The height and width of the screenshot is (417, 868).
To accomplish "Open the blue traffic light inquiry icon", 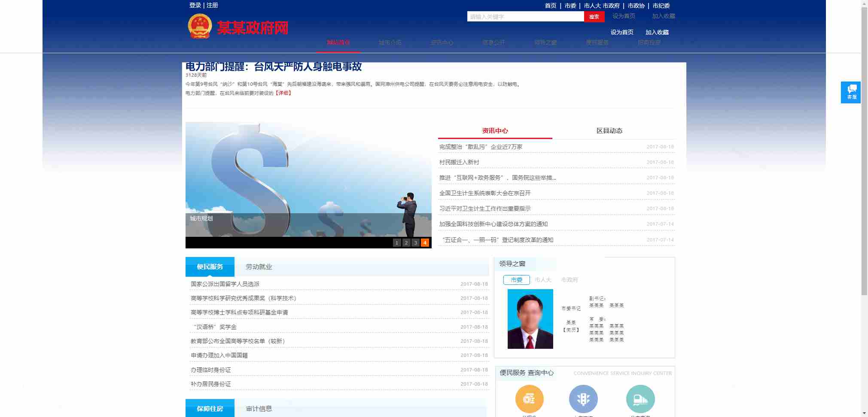I will (x=583, y=399).
